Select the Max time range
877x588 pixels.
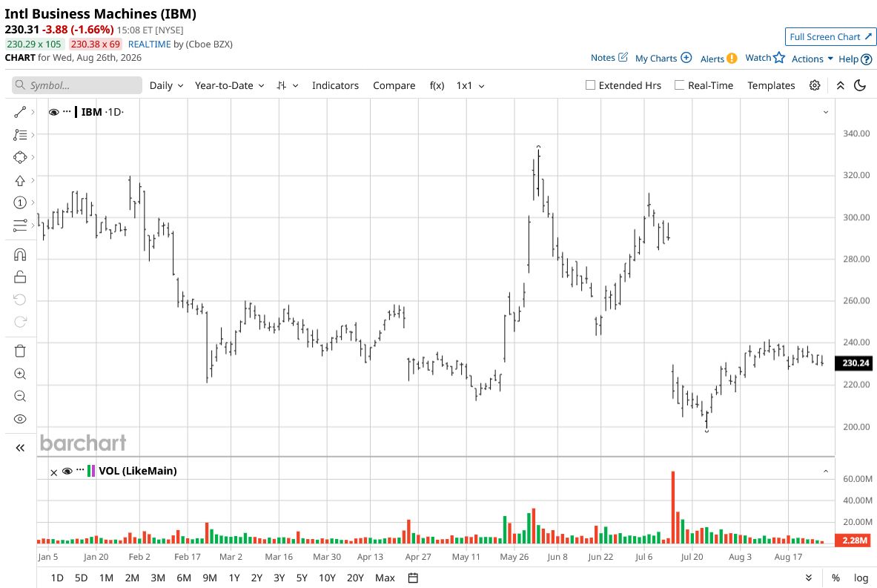(385, 578)
